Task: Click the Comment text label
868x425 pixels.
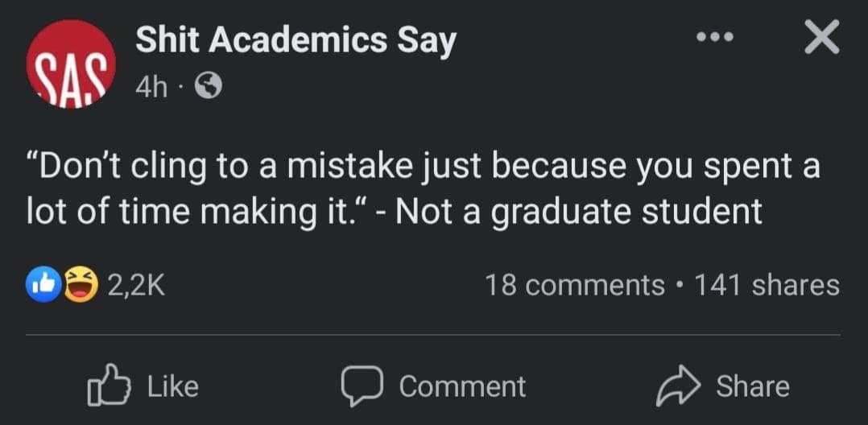Action: [462, 386]
